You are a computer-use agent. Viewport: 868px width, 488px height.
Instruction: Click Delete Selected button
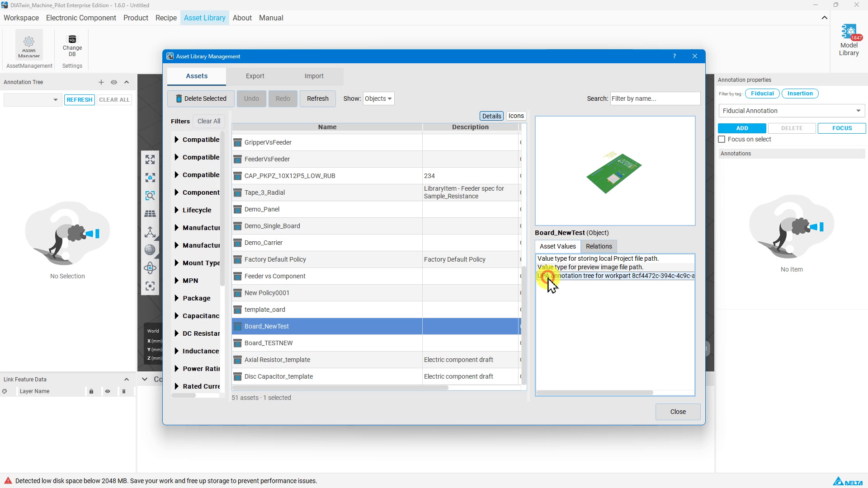tap(201, 99)
